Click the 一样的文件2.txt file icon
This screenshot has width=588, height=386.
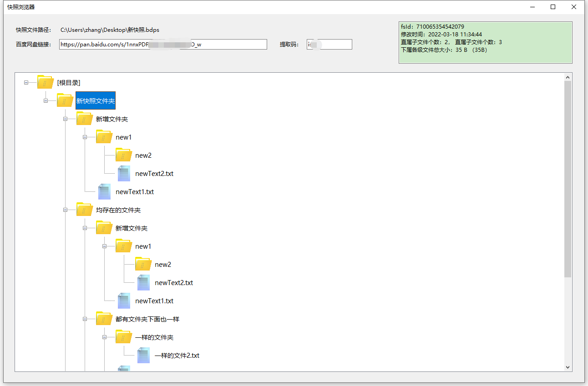point(143,355)
